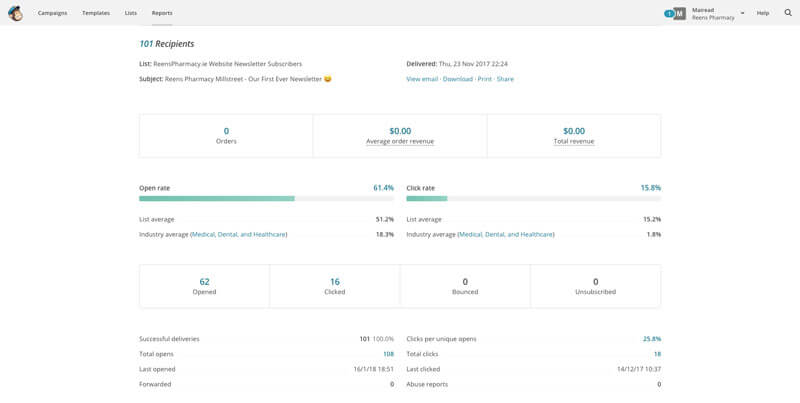This screenshot has height=403, width=800.
Task: Click the newsletter subject line text
Action: pos(248,79)
